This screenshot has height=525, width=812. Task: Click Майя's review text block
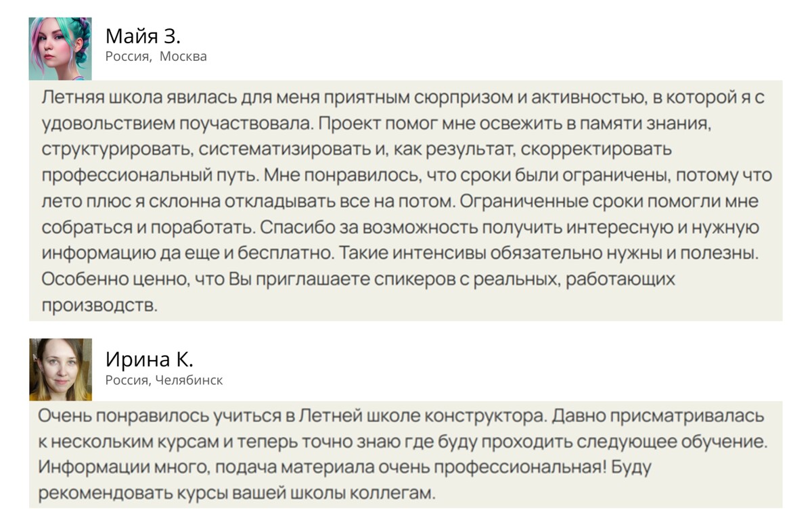click(x=405, y=201)
